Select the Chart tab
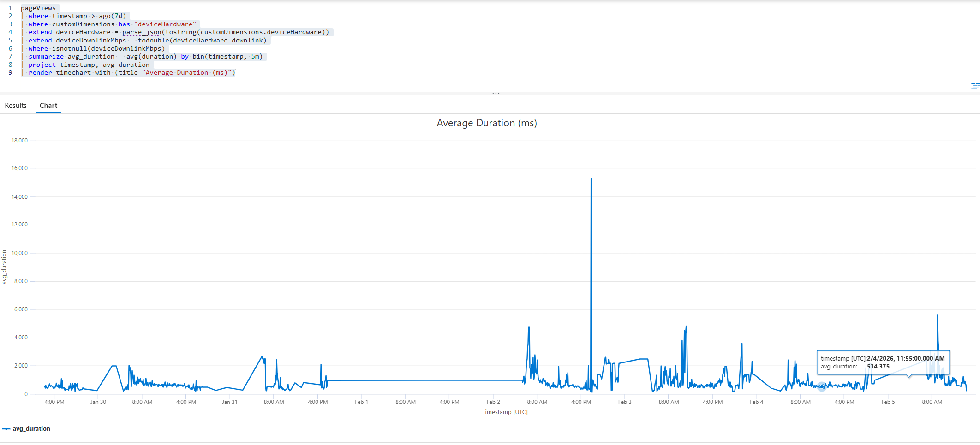Screen dimensions: 980x445 (48, 106)
